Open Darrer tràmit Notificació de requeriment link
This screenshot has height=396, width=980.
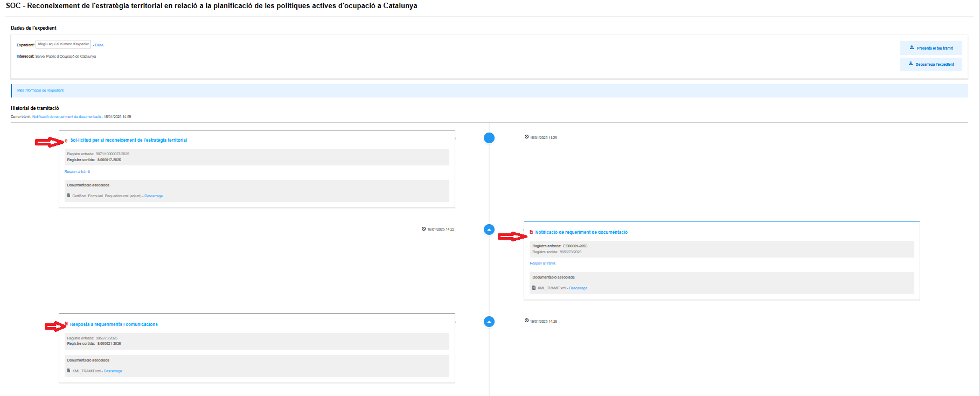67,117
